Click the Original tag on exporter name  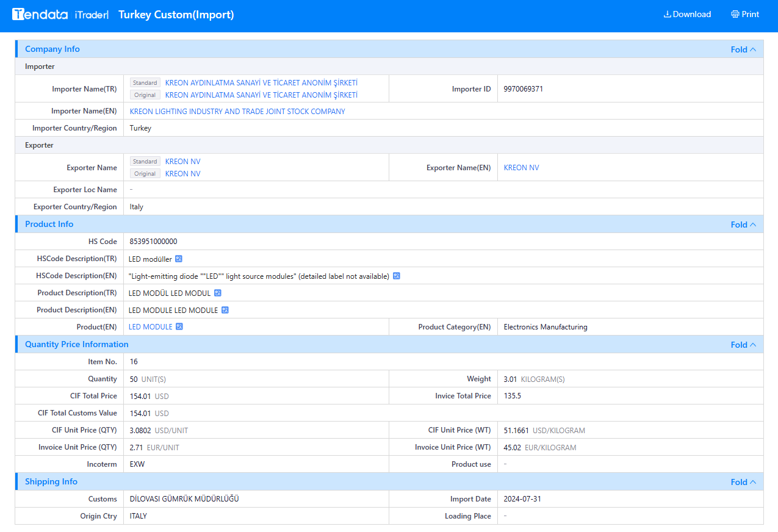[x=145, y=174]
